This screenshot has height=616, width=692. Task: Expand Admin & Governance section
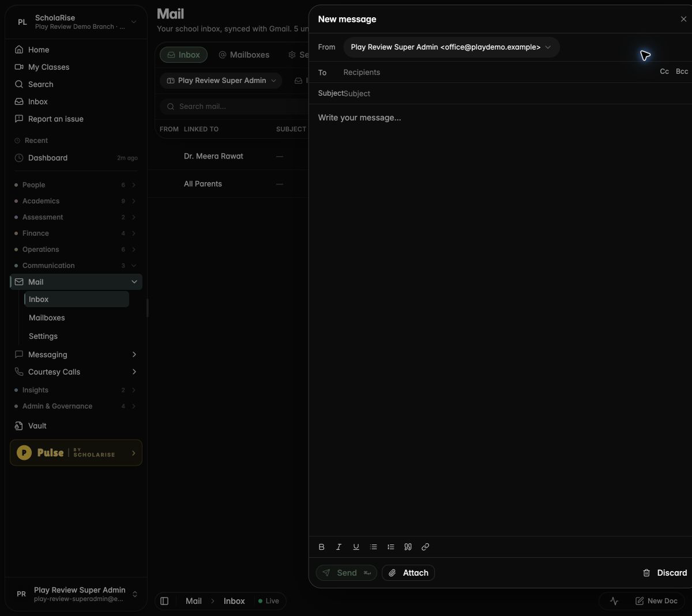coord(76,406)
